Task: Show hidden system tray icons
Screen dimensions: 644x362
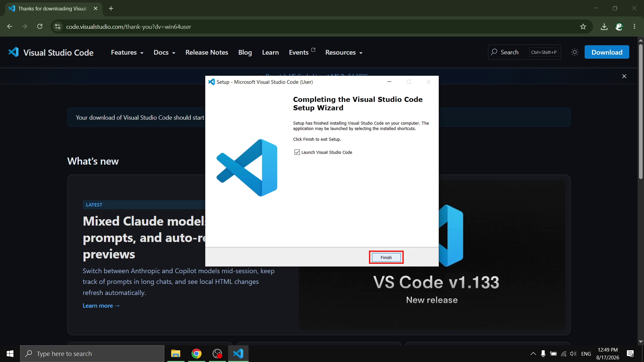Action: click(533, 354)
